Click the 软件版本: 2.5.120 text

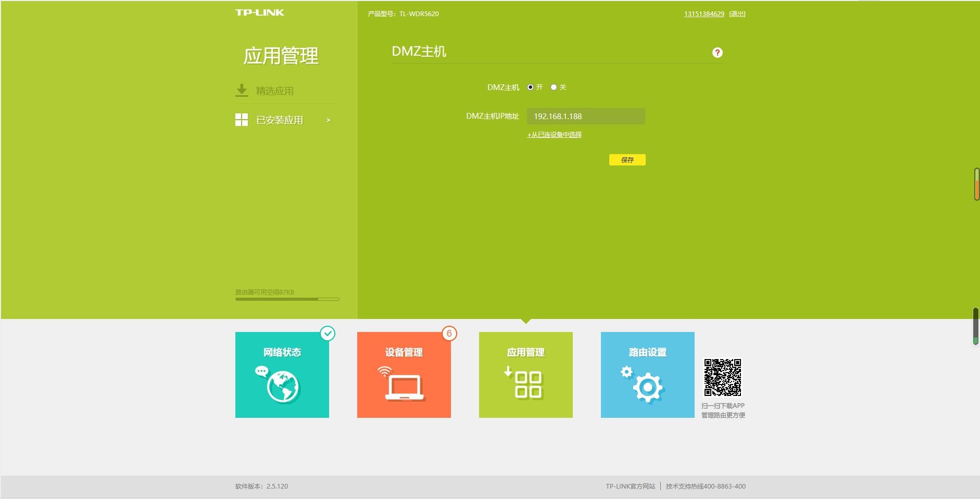click(x=261, y=487)
